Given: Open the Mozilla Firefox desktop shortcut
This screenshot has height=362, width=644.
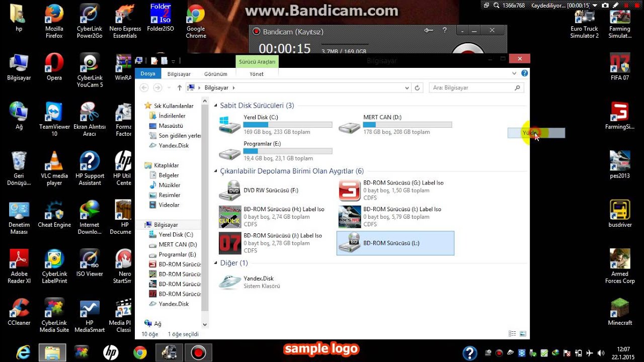Looking at the screenshot, I should click(54, 21).
